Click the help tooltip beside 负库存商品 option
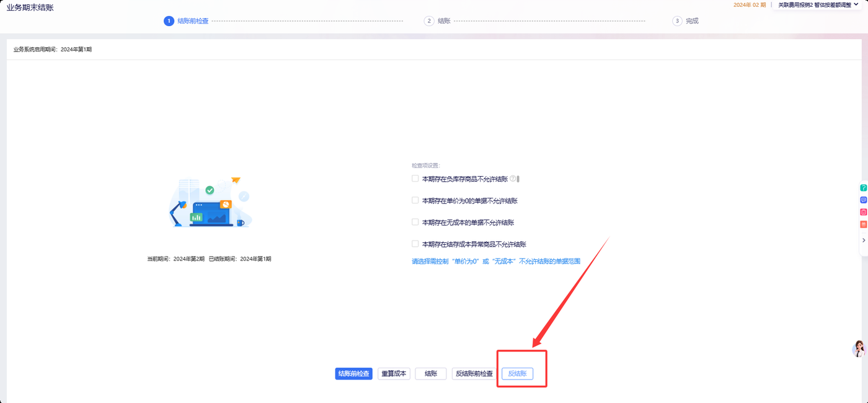Image resolution: width=868 pixels, height=403 pixels. click(513, 179)
